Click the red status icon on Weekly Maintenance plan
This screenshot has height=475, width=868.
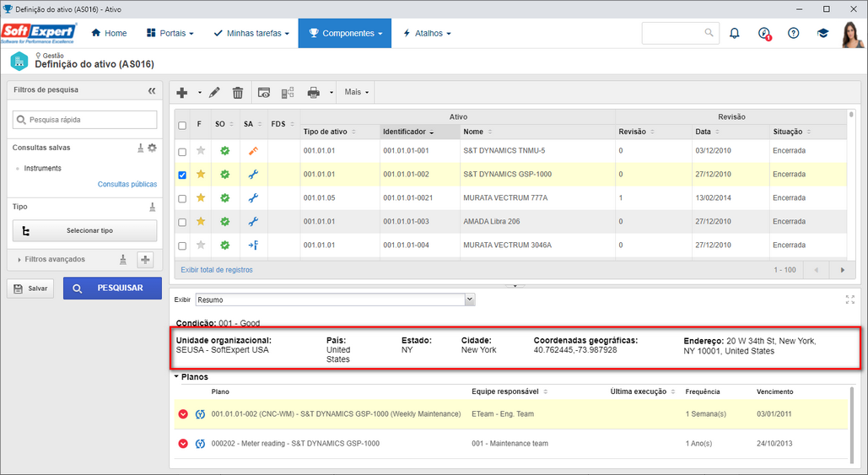[x=183, y=414]
